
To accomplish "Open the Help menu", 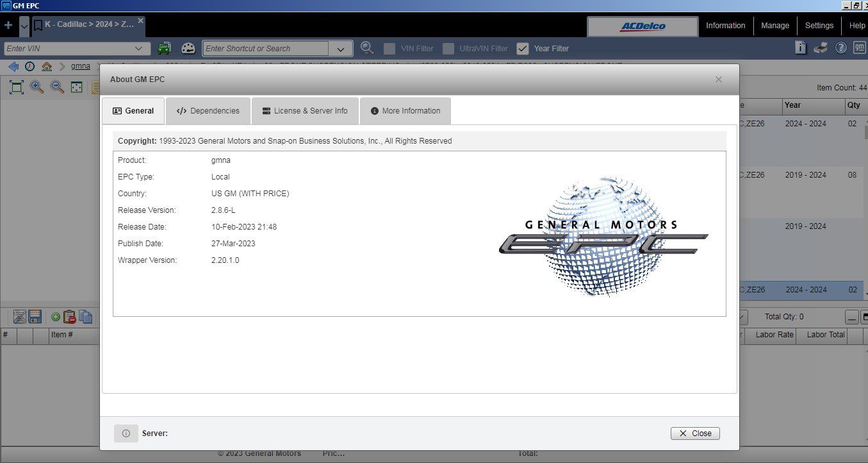I will tap(856, 26).
